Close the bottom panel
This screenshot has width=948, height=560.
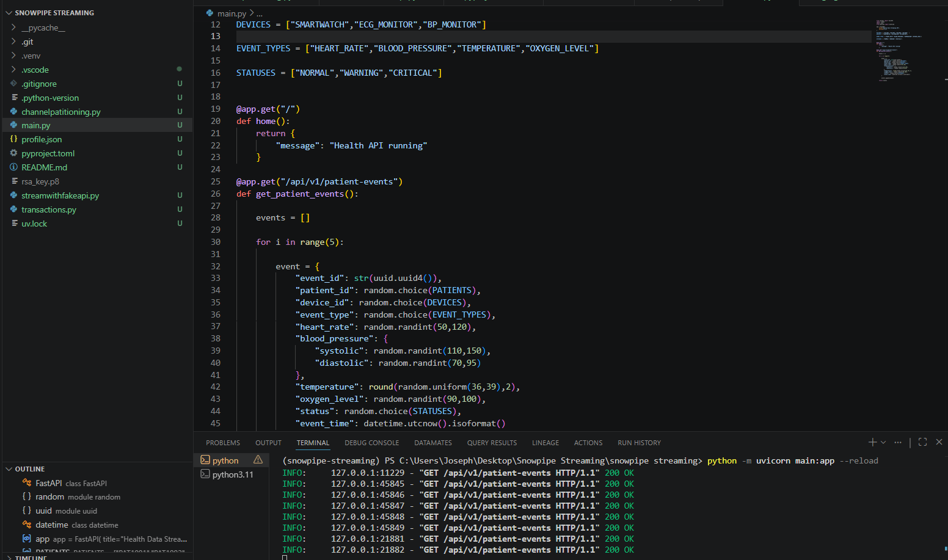pos(939,442)
